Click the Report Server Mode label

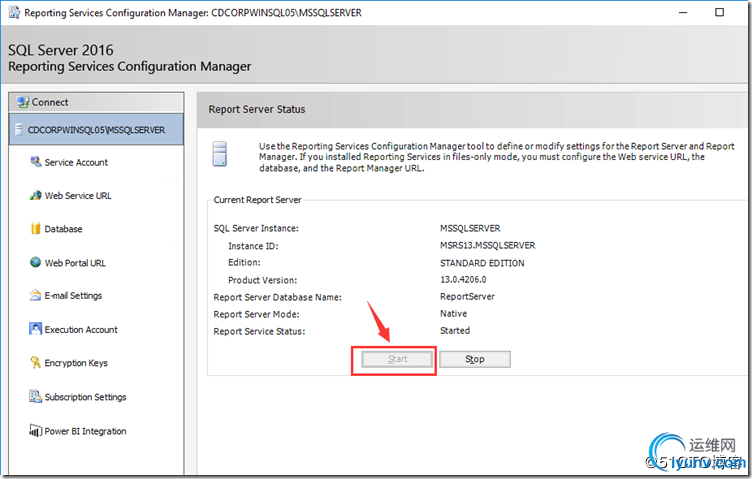pyautogui.click(x=257, y=315)
